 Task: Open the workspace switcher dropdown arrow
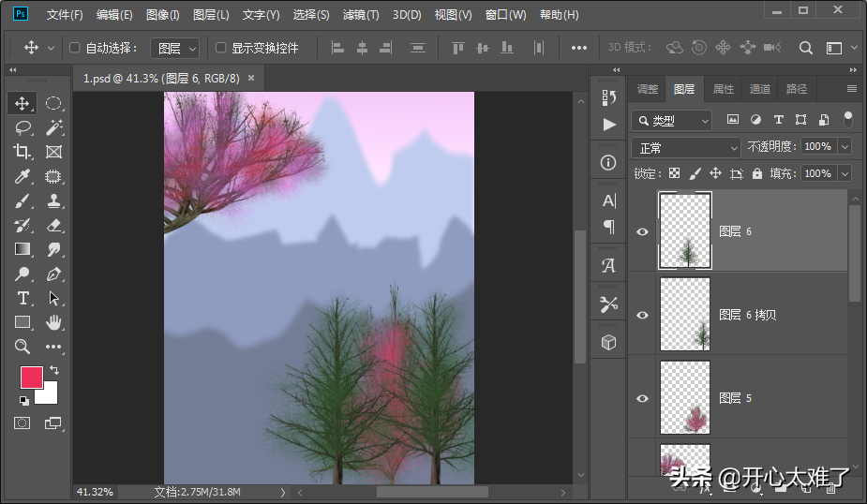point(854,48)
